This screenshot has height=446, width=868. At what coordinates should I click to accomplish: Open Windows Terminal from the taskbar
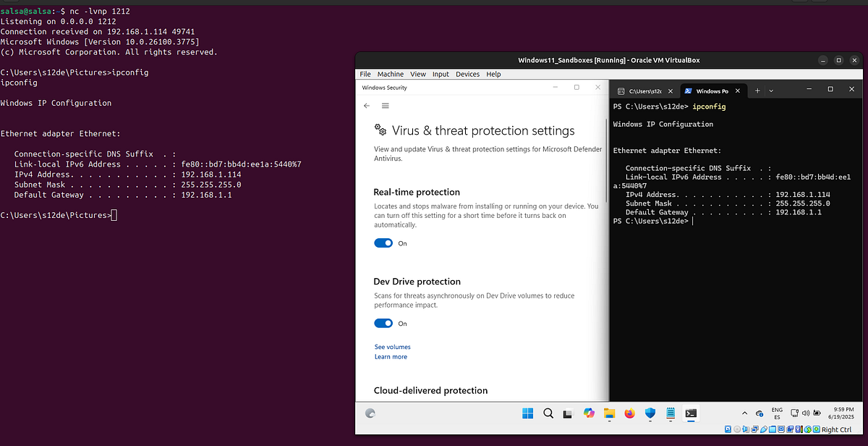click(x=690, y=413)
